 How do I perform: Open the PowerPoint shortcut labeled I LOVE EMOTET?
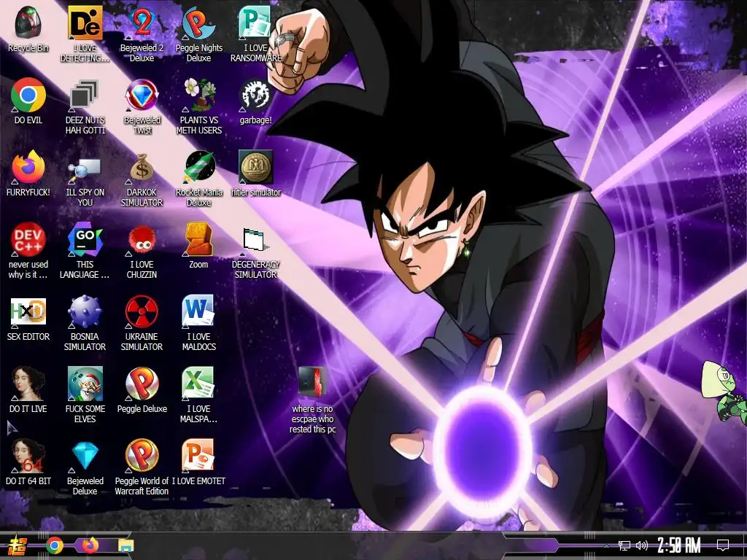(198, 456)
